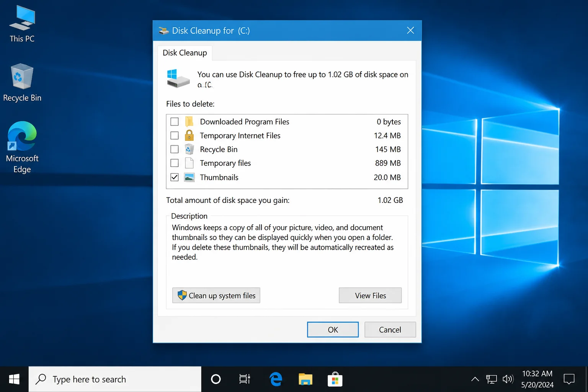
Task: Open the Action Center notification icon
Action: (569, 379)
